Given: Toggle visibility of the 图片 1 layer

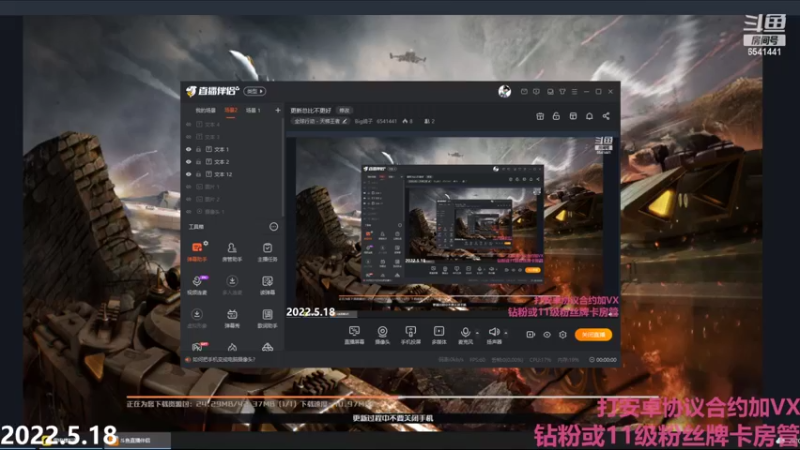Looking at the screenshot, I should (189, 187).
